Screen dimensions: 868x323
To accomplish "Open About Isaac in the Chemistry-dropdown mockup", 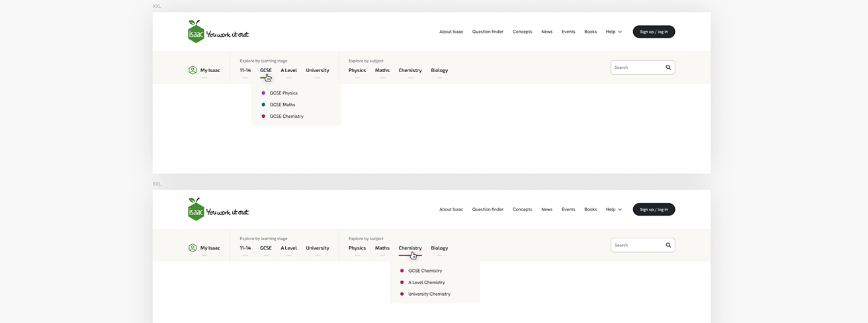I will pos(451,209).
